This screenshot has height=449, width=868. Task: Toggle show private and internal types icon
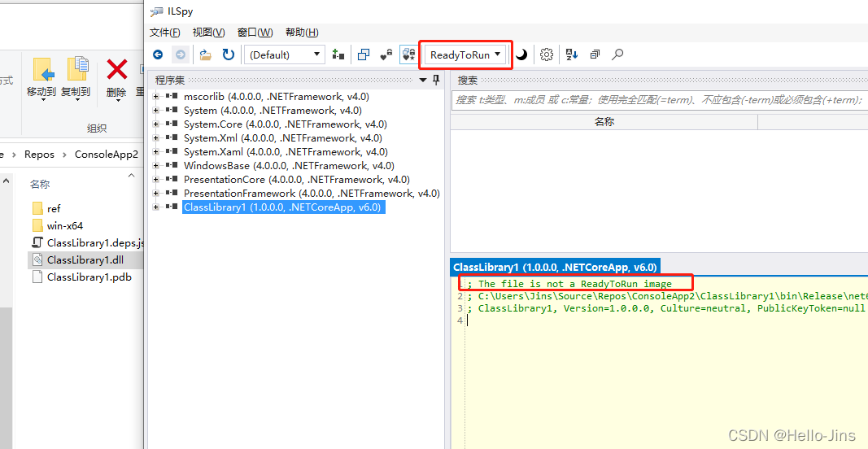pyautogui.click(x=386, y=54)
